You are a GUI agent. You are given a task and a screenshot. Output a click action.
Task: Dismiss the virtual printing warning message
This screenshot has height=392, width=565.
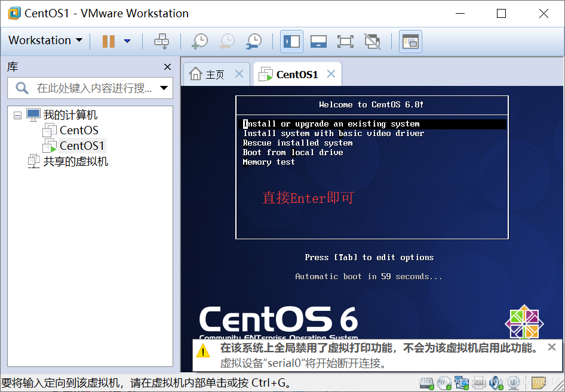tap(552, 347)
